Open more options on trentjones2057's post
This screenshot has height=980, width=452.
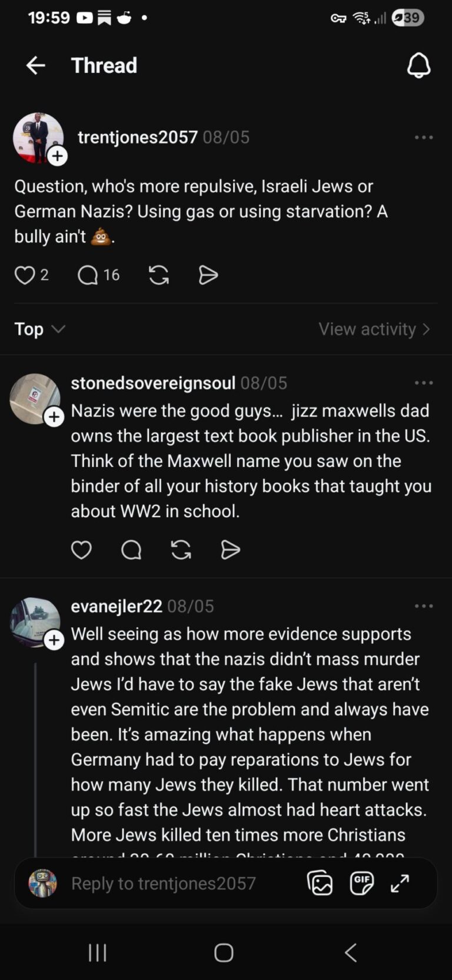coord(424,137)
